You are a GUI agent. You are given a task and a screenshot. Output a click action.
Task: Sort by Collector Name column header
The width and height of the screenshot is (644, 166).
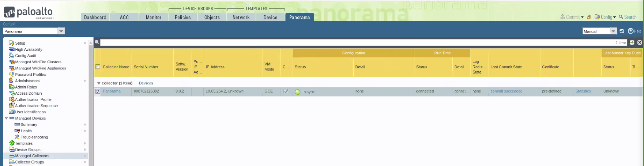pyautogui.click(x=116, y=67)
